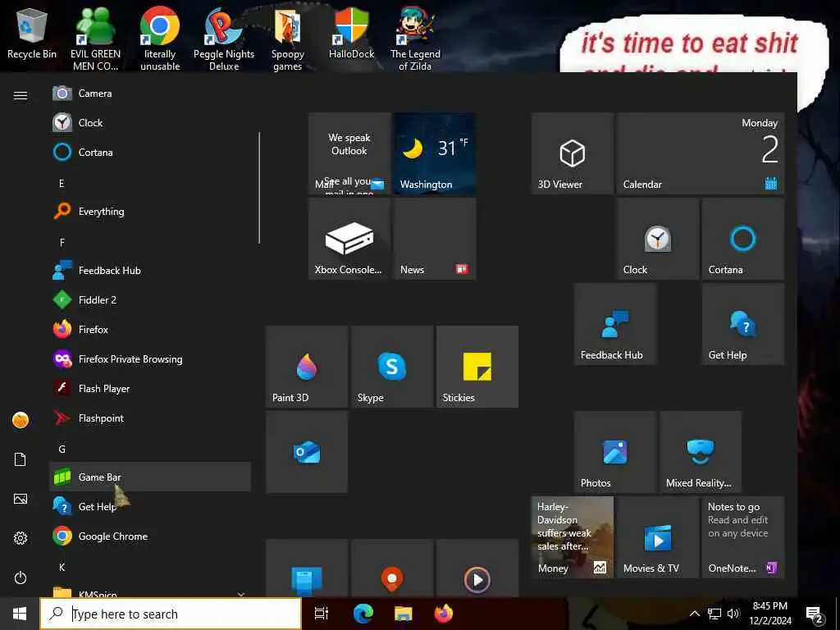Select Peggle Nights Deluxe desktop shortcut
Viewport: 840px width, 630px height.
point(224,39)
